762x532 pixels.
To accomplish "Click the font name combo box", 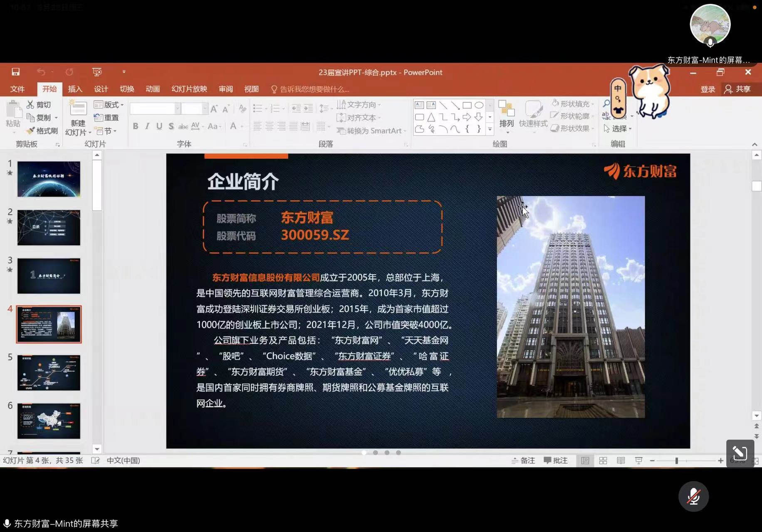I will pyautogui.click(x=155, y=109).
